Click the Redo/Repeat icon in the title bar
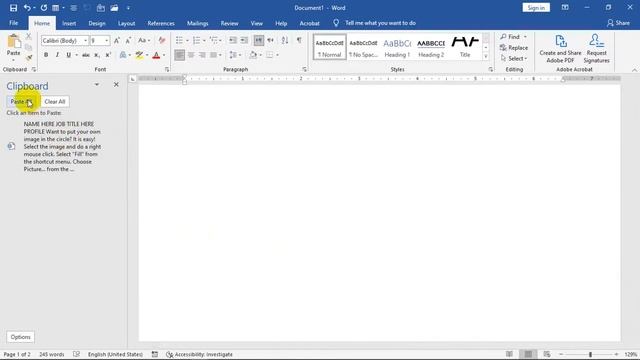640x360 pixels. (44, 8)
